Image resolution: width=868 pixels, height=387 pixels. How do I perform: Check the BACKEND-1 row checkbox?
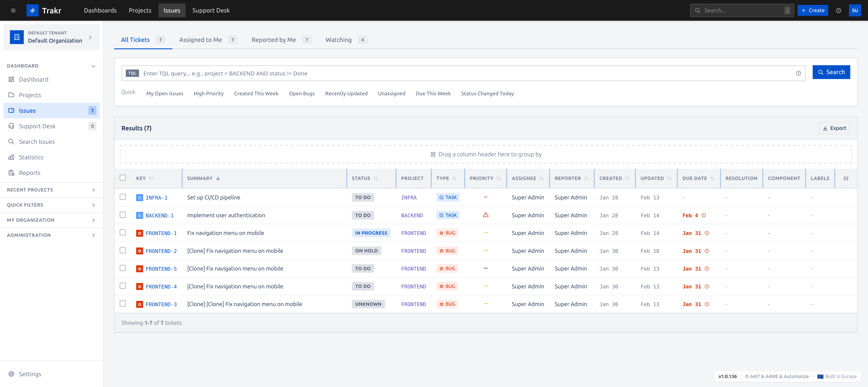point(123,215)
